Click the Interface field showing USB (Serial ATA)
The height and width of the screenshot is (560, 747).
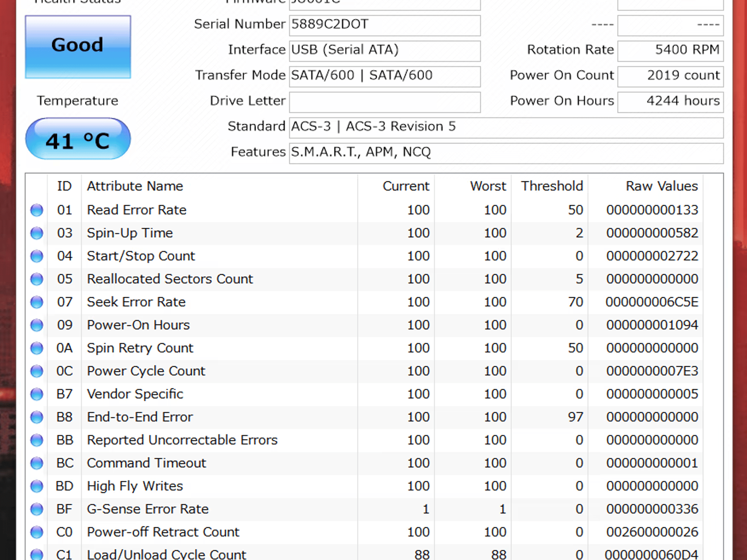coord(384,50)
